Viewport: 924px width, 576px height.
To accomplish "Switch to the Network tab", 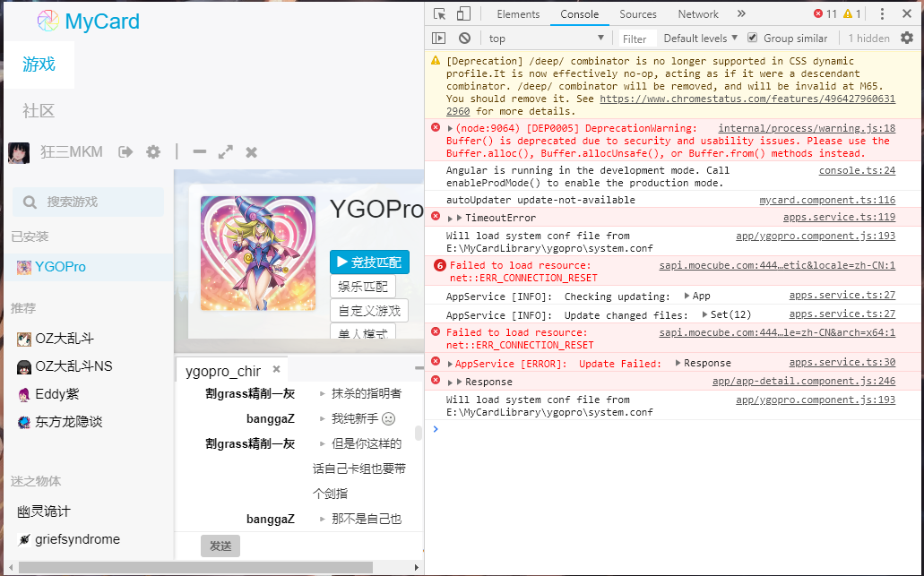I will 698,14.
